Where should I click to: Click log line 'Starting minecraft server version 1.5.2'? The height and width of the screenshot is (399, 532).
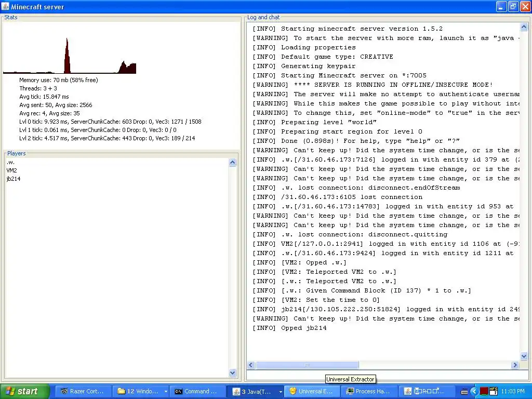[348, 29]
